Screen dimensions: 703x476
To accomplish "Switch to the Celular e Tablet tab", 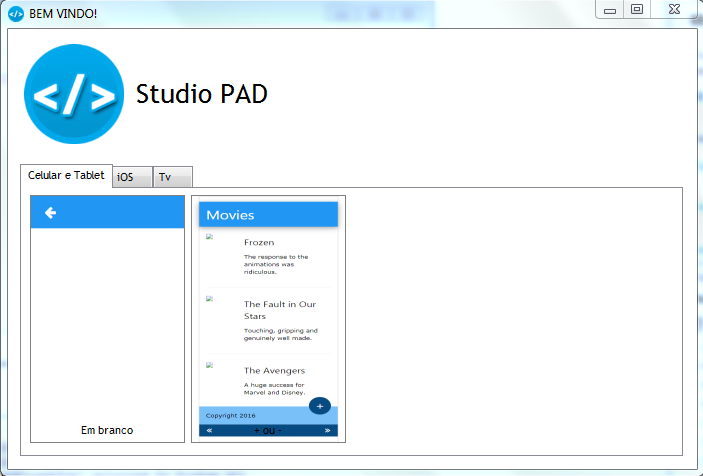I will (x=66, y=175).
